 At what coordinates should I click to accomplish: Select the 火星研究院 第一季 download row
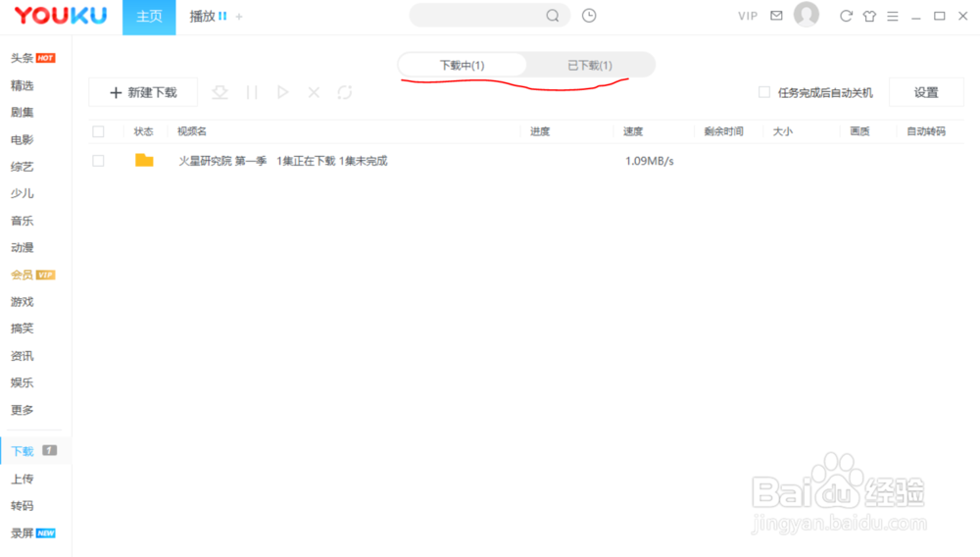526,161
